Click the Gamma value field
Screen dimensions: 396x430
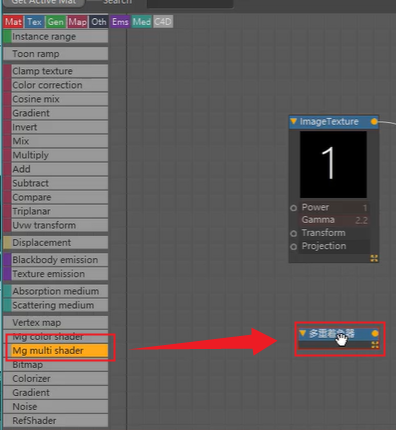pos(334,220)
